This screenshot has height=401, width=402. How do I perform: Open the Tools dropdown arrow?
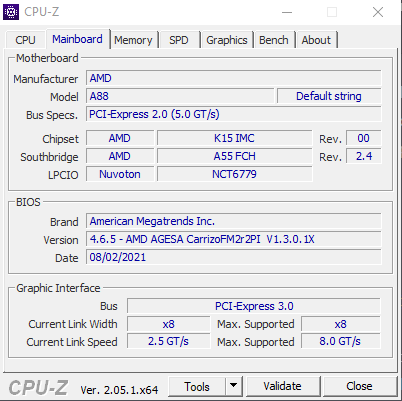[234, 386]
